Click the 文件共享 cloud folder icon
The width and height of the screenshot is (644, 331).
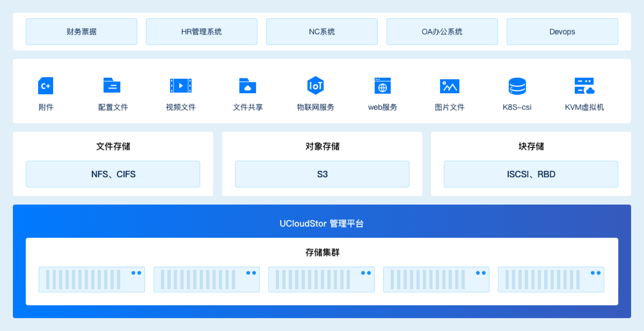click(x=247, y=85)
